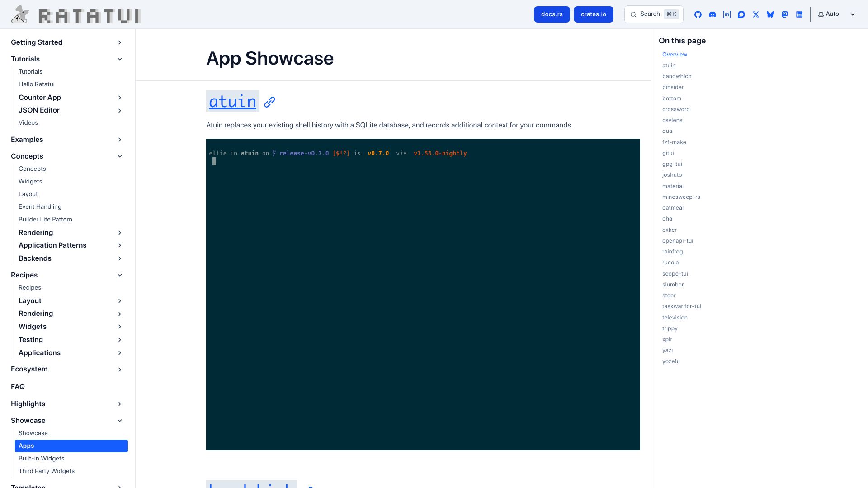Jump to television section
Image resolution: width=868 pixels, height=488 pixels.
[675, 318]
